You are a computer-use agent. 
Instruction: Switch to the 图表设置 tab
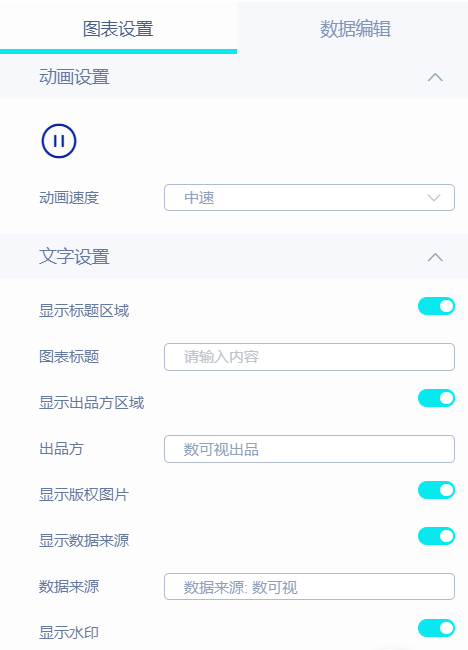[118, 28]
